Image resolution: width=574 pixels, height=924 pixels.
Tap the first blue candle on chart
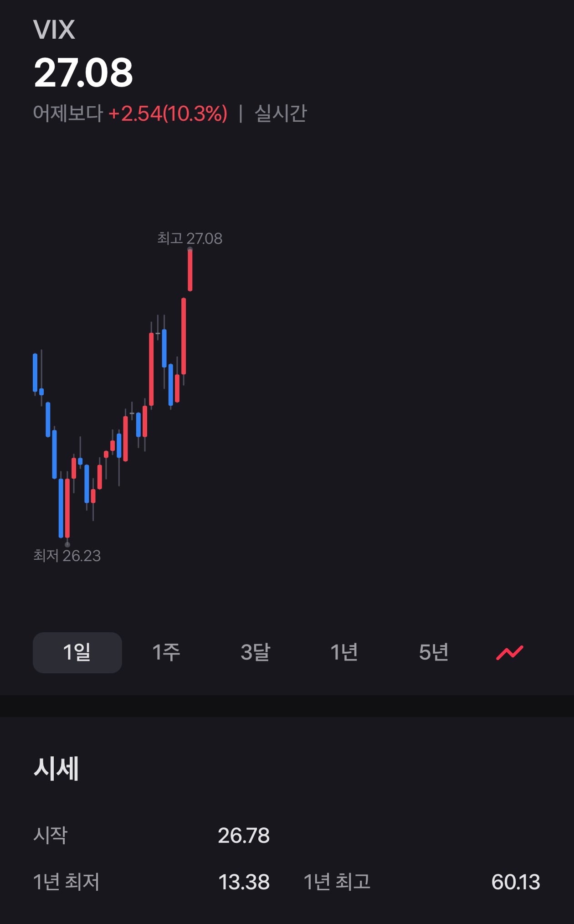point(35,372)
